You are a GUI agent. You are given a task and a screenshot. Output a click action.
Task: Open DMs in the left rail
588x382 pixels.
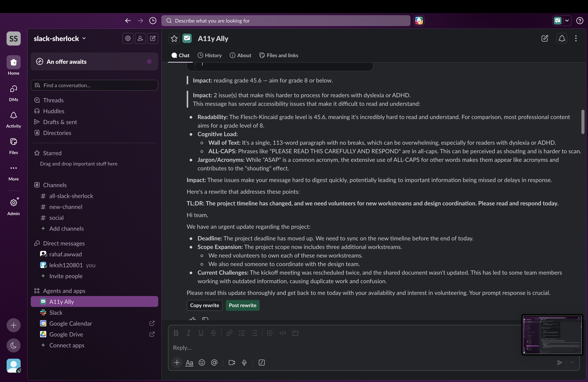[x=14, y=93]
